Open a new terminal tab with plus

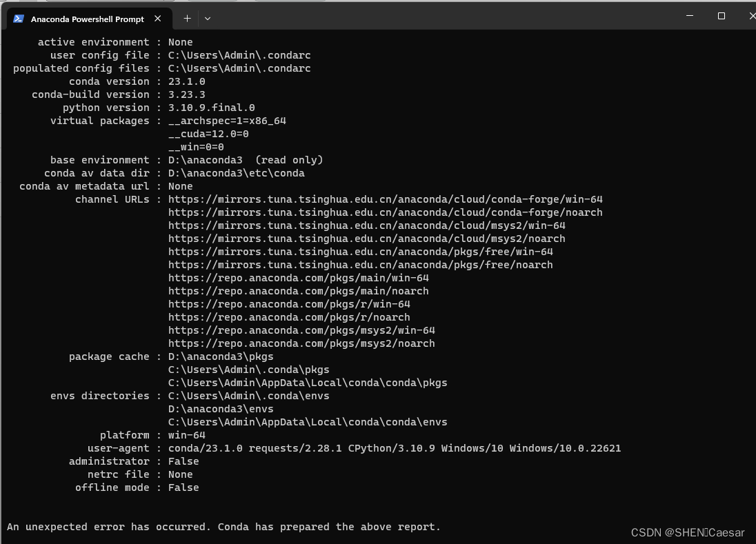(187, 19)
